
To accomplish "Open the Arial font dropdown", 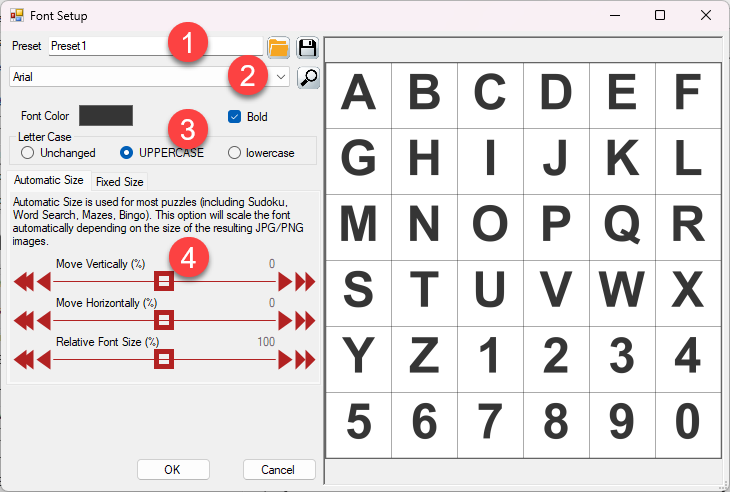I will click(x=281, y=77).
